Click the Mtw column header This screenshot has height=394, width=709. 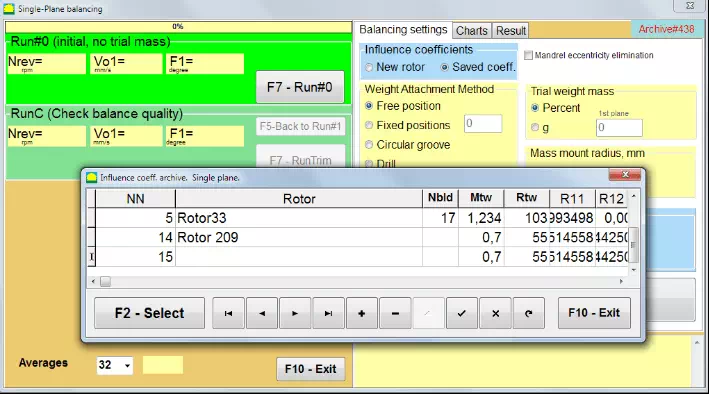(x=481, y=198)
